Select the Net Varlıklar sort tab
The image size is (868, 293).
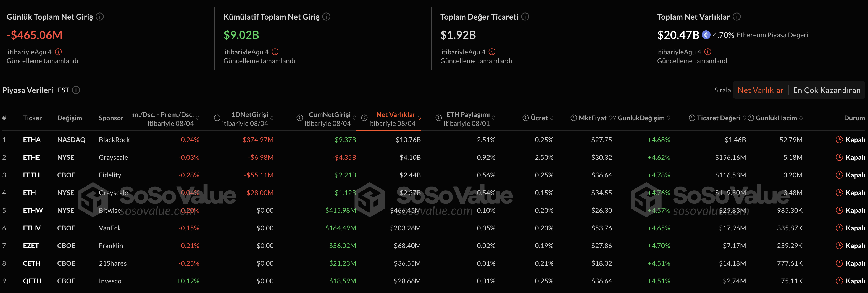click(x=760, y=90)
